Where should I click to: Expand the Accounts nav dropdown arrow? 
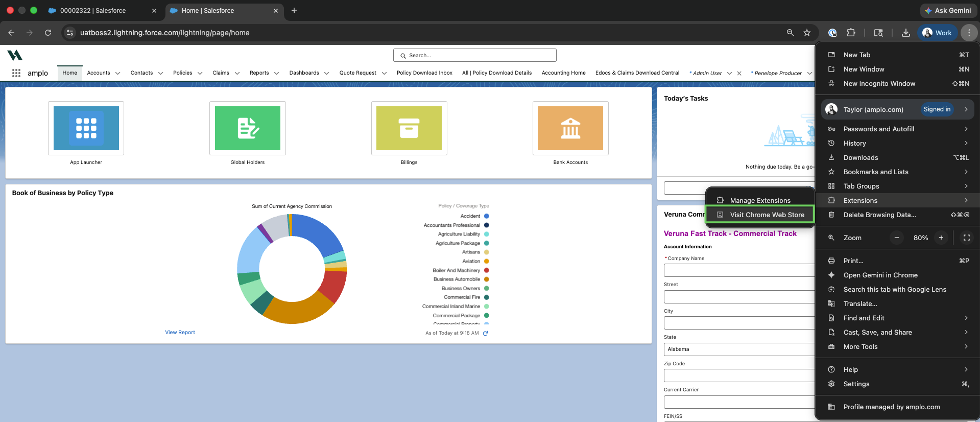point(118,73)
